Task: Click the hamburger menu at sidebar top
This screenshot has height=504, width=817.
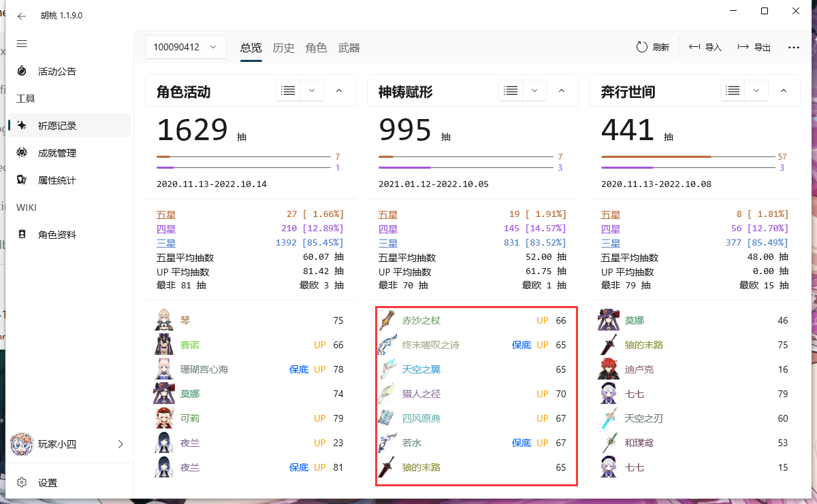Action: tap(22, 44)
